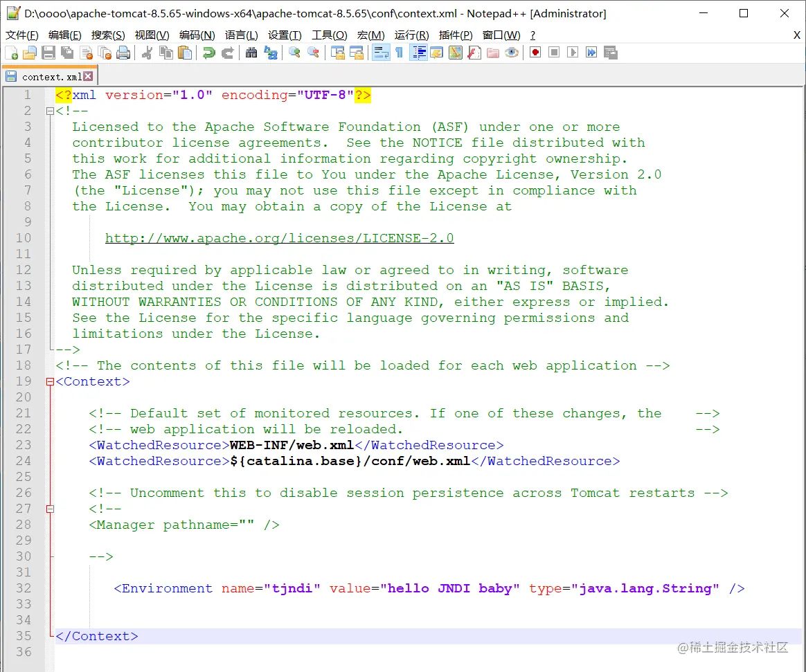Image resolution: width=806 pixels, height=672 pixels.
Task: Click the text '${catalina.base}/conf/web.xml'
Action: [350, 462]
